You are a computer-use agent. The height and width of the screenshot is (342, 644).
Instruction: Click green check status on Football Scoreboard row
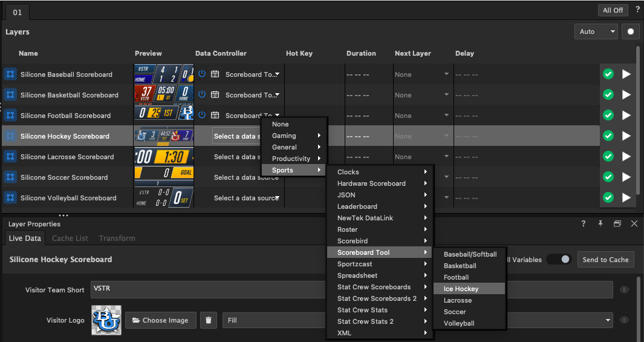[x=608, y=116]
